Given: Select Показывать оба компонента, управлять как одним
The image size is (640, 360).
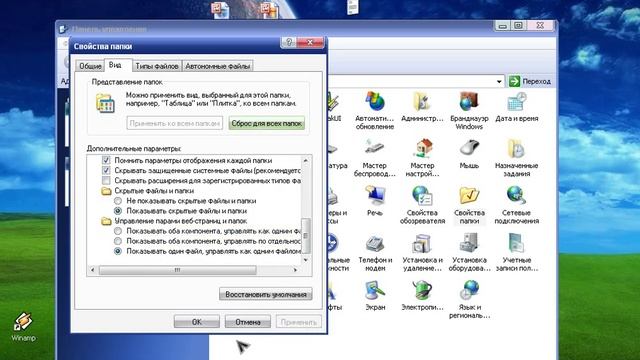Looking at the screenshot, I should pos(118,231).
